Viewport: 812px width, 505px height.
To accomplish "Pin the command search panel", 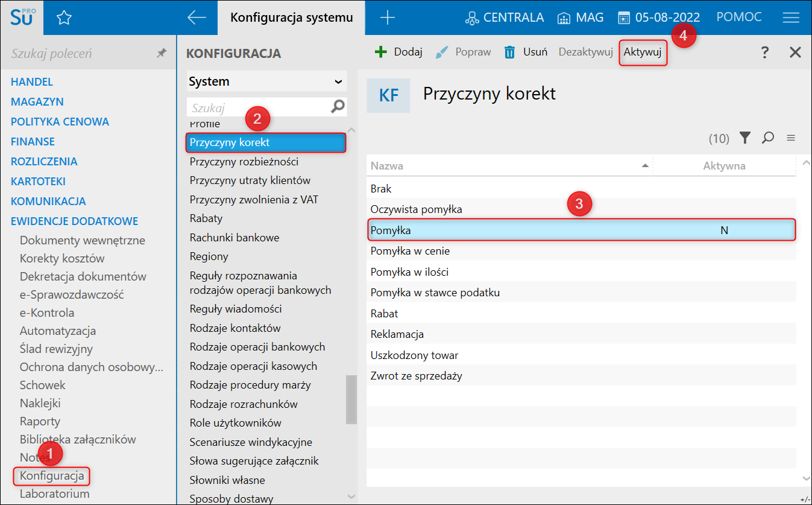I will (x=162, y=53).
